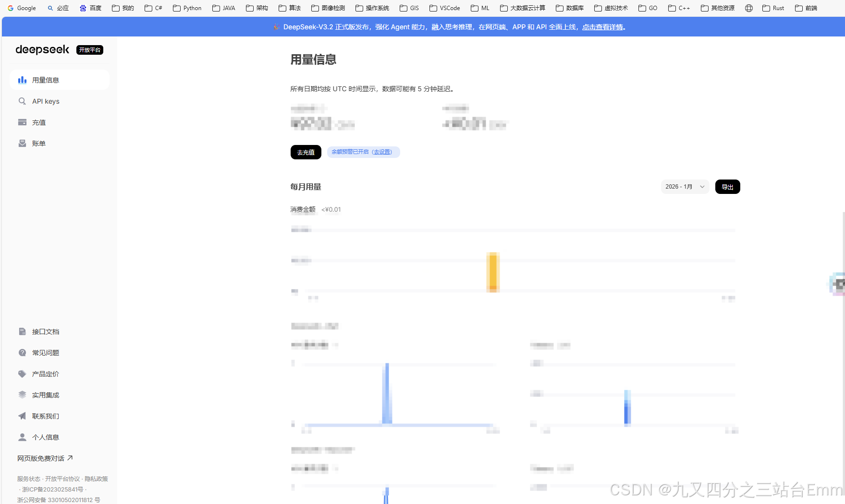The width and height of the screenshot is (845, 504).
Task: Click the globe bookmark icon
Action: click(x=749, y=8)
